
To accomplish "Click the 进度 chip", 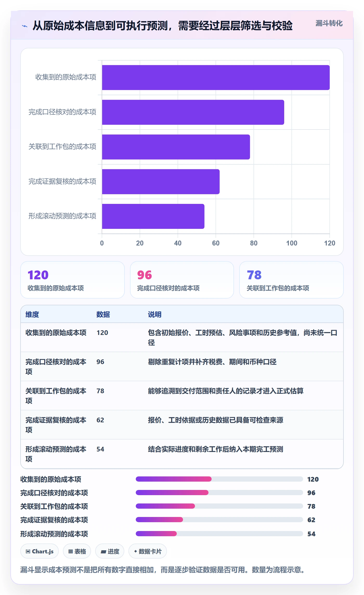I will [110, 551].
